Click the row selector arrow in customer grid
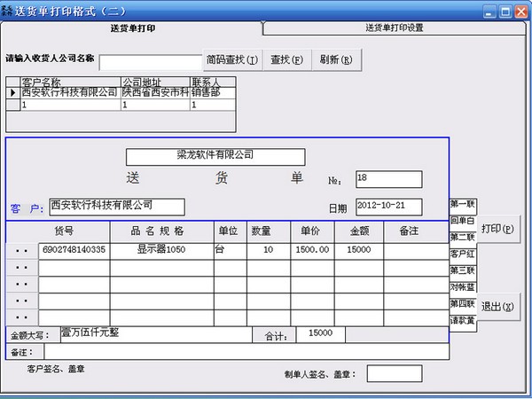Viewport: 532px width, 399px height. (12, 91)
